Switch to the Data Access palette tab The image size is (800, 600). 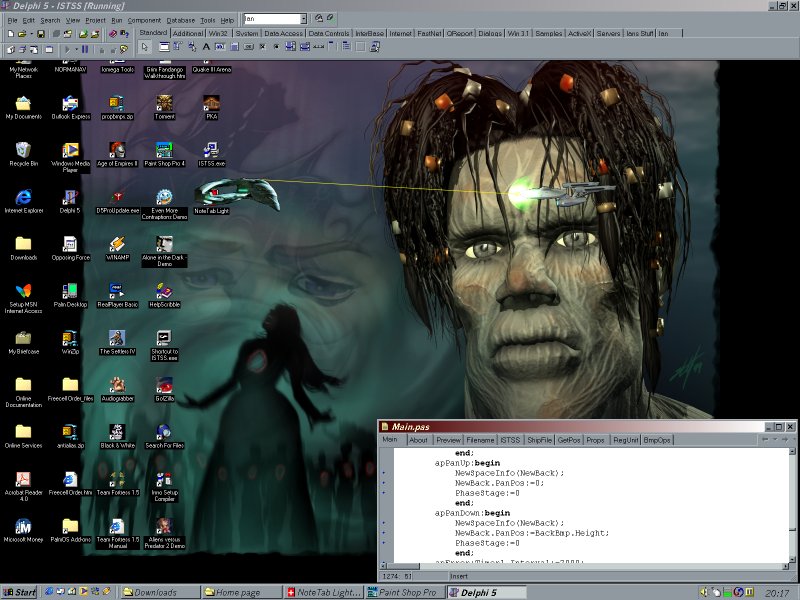coord(283,33)
